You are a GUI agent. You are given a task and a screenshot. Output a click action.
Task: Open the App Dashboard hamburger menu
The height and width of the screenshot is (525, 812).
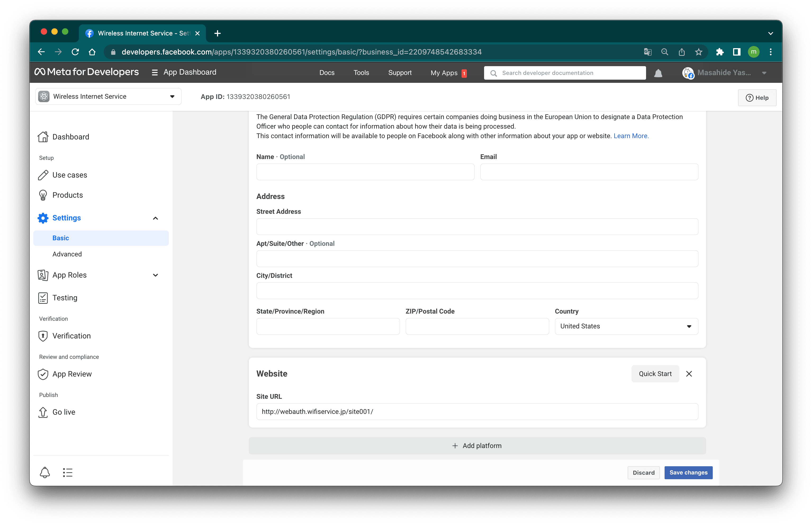pyautogui.click(x=154, y=72)
